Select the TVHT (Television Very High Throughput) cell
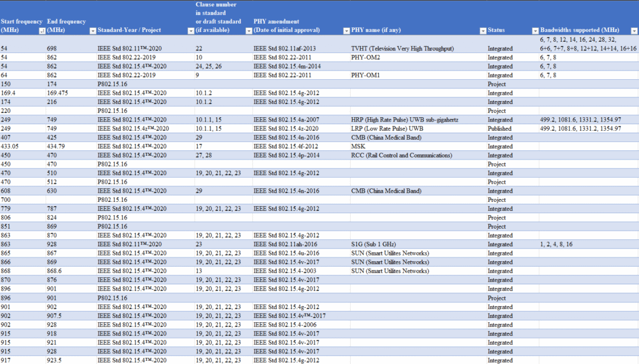The image size is (639, 364). point(402,49)
